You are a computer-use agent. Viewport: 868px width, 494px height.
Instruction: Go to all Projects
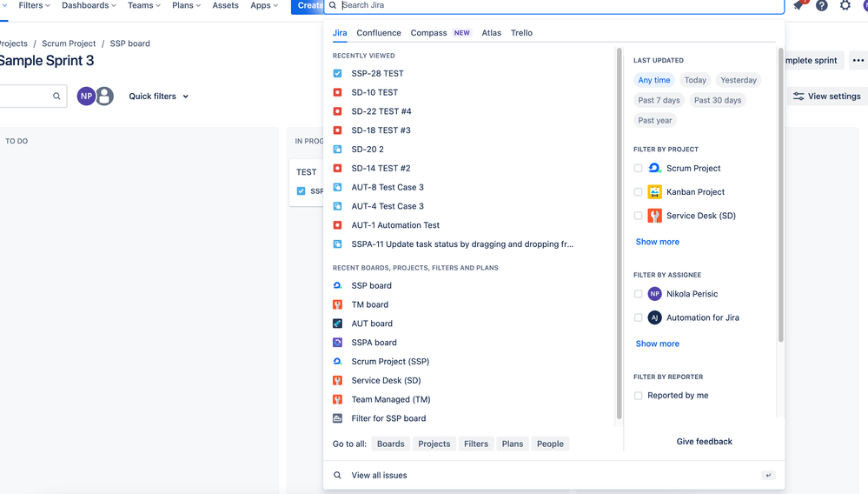pyautogui.click(x=434, y=444)
